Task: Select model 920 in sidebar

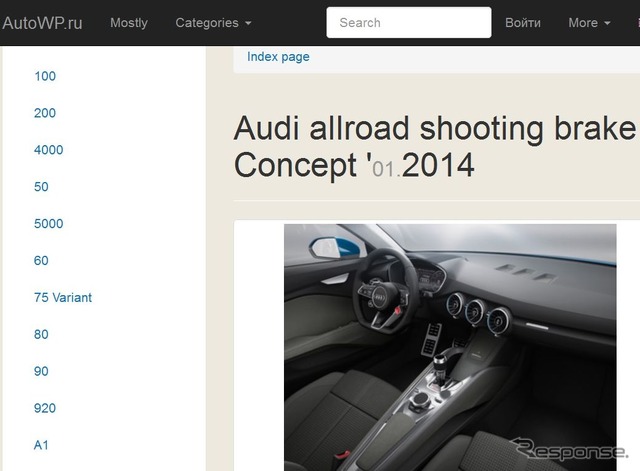Action: click(x=45, y=408)
